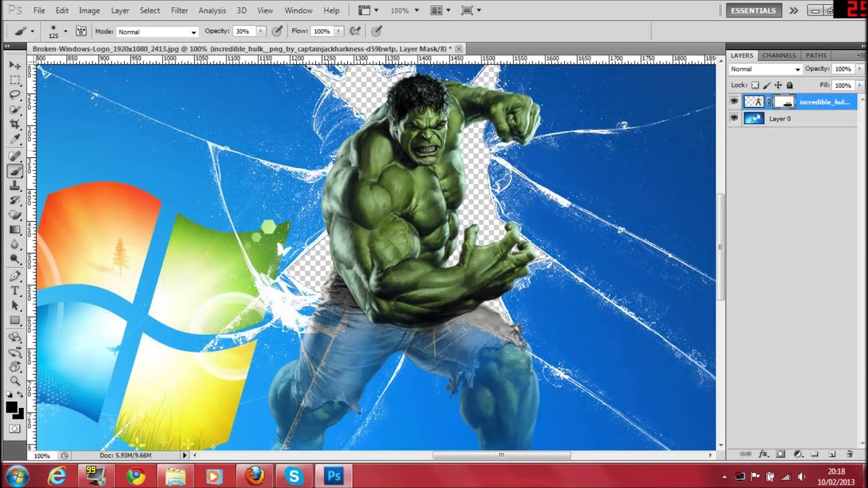Hide the incredible_hulk layer
Image resolution: width=868 pixels, height=488 pixels.
coord(734,102)
